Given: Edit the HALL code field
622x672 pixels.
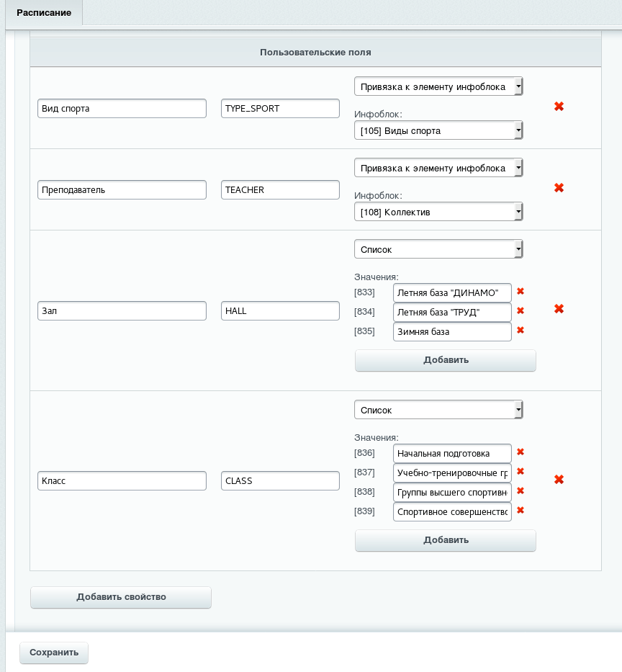Looking at the screenshot, I should (280, 310).
